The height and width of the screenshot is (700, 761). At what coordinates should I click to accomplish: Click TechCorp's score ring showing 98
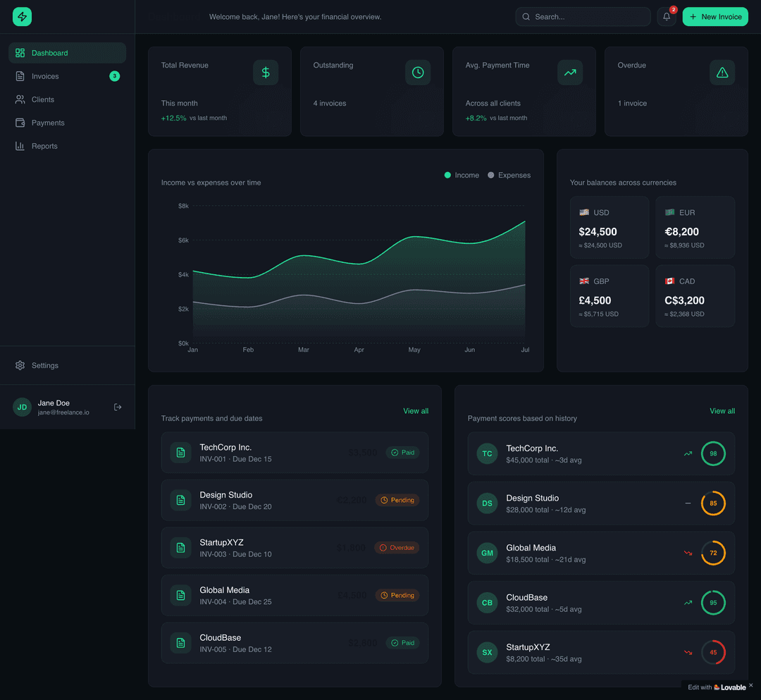712,453
